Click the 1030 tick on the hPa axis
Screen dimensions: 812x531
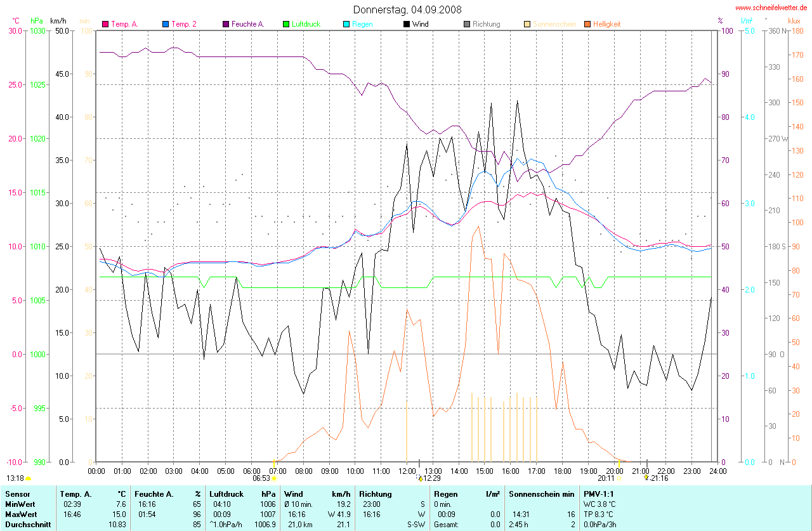(37, 30)
